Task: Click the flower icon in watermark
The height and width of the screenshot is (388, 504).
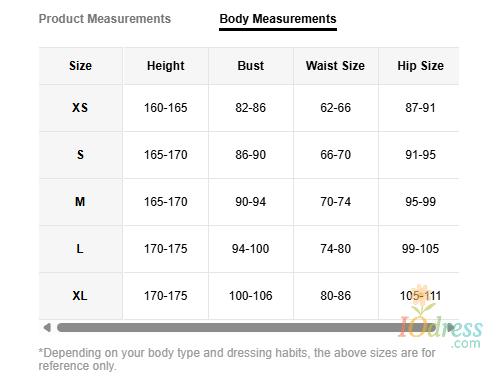Action: pyautogui.click(x=421, y=296)
